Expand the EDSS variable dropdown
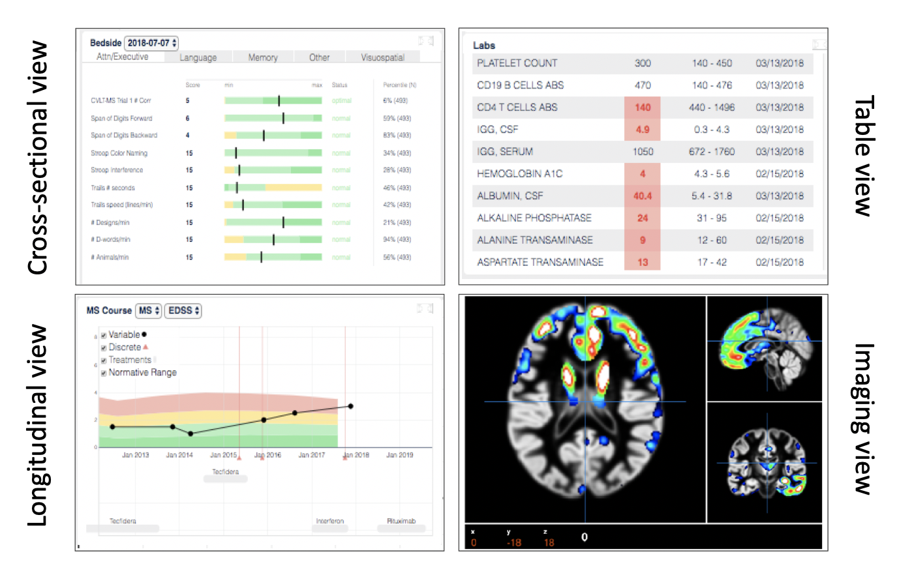This screenshot has width=912, height=588. pos(183,311)
